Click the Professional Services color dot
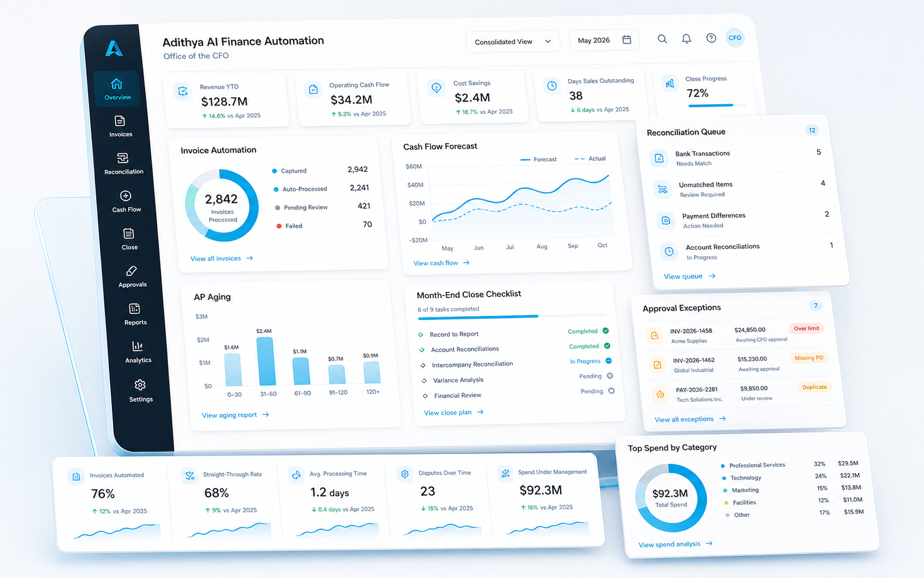This screenshot has width=924, height=578. [x=722, y=466]
